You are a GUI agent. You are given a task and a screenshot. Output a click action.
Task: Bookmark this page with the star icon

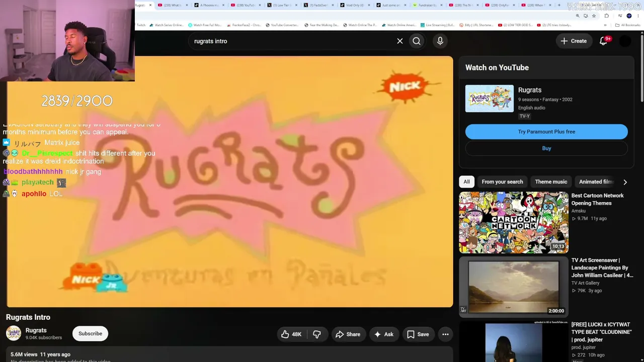594,16
